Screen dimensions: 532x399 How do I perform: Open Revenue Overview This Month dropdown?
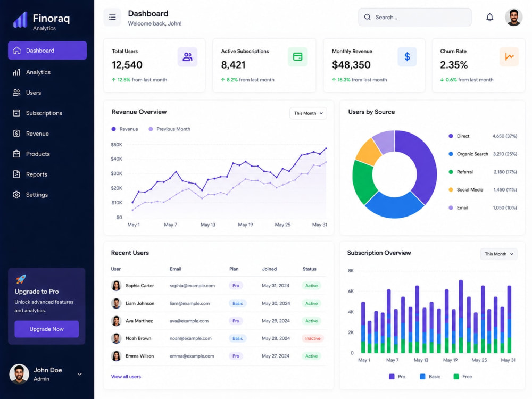coord(308,113)
